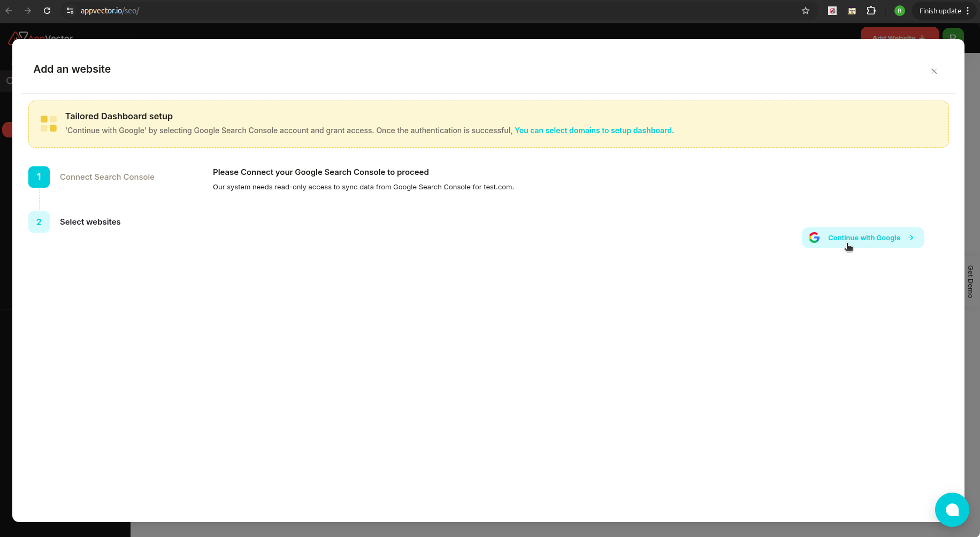Reload the current page
Viewport: 980px width, 537px height.
[x=47, y=11]
